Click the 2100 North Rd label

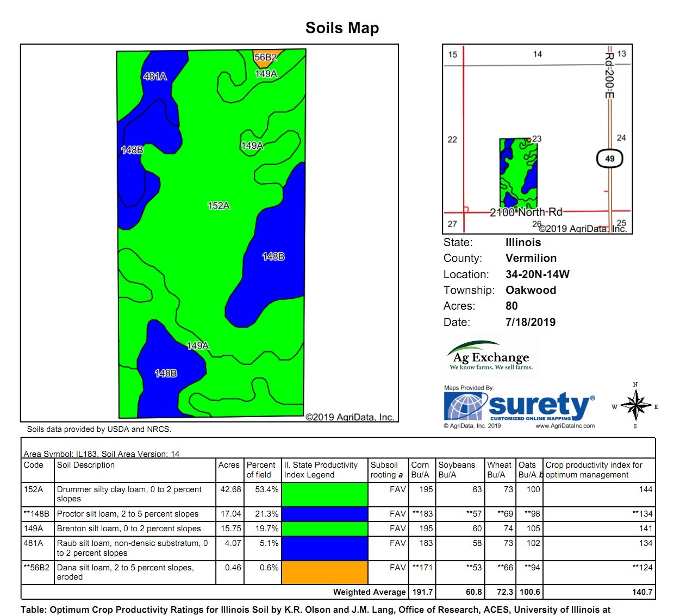(x=526, y=212)
